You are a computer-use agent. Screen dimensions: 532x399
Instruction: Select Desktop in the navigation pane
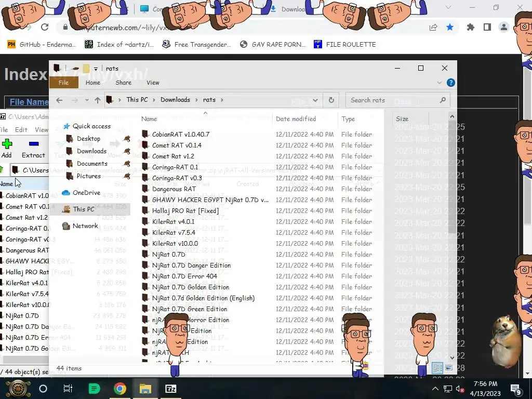(x=88, y=138)
